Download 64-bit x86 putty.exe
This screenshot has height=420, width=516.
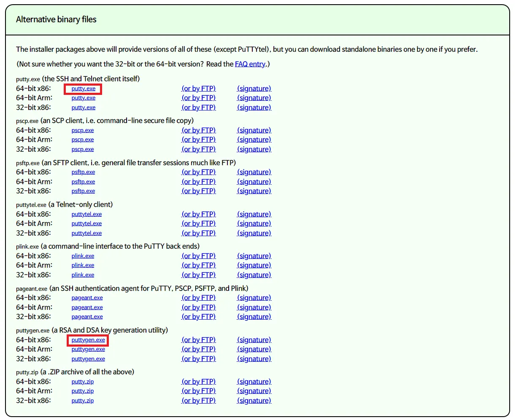click(x=84, y=89)
